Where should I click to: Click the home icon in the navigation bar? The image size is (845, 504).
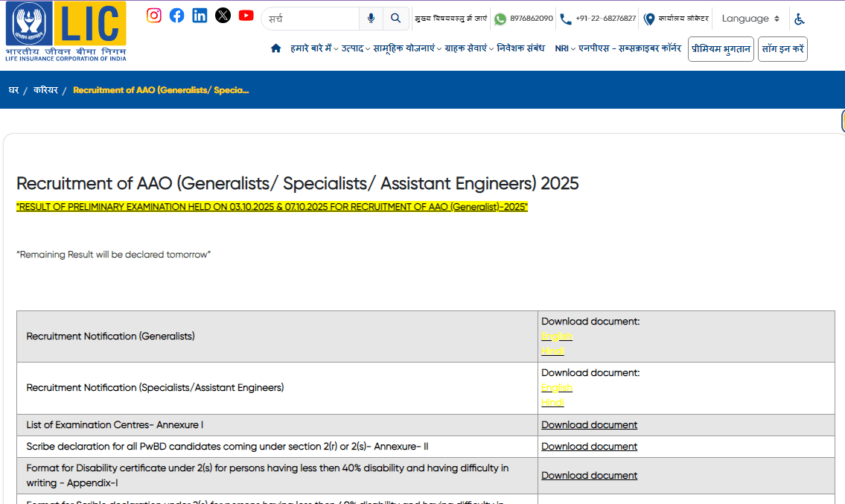[x=275, y=47]
